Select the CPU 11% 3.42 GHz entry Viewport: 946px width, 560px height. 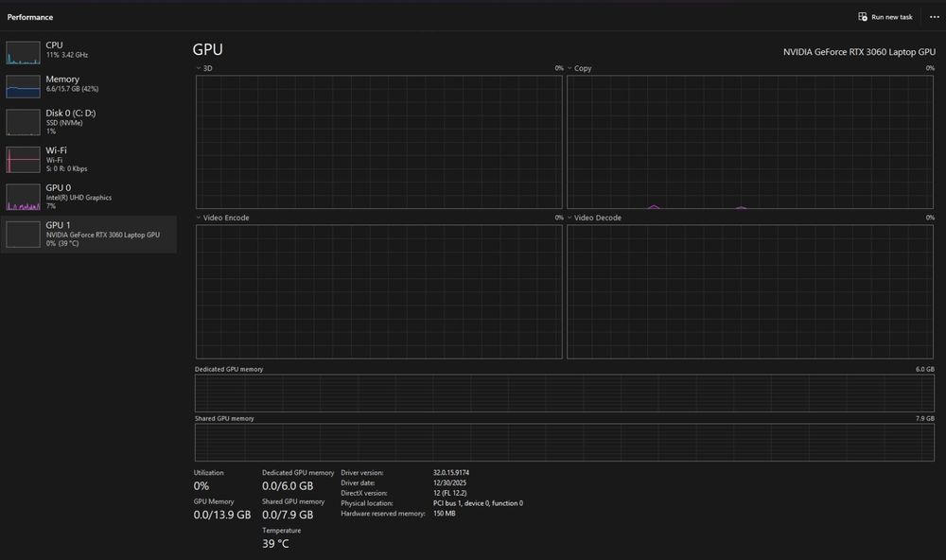point(89,50)
